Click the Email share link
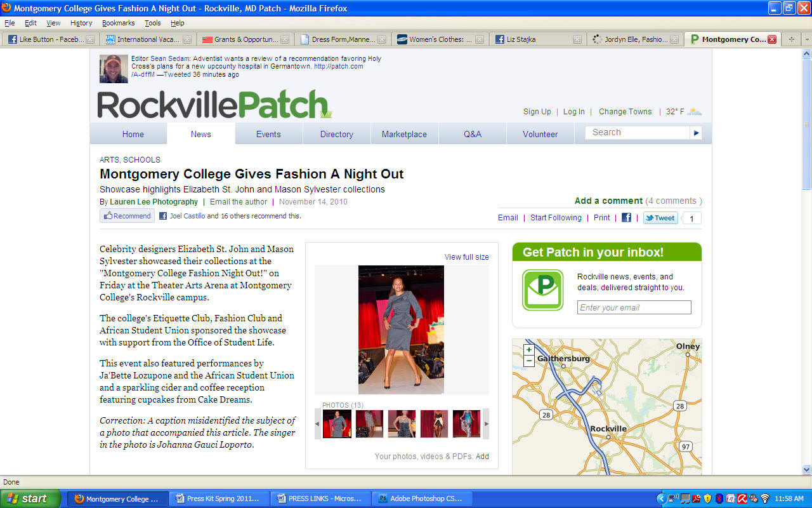Image resolution: width=812 pixels, height=508 pixels. pyautogui.click(x=508, y=218)
